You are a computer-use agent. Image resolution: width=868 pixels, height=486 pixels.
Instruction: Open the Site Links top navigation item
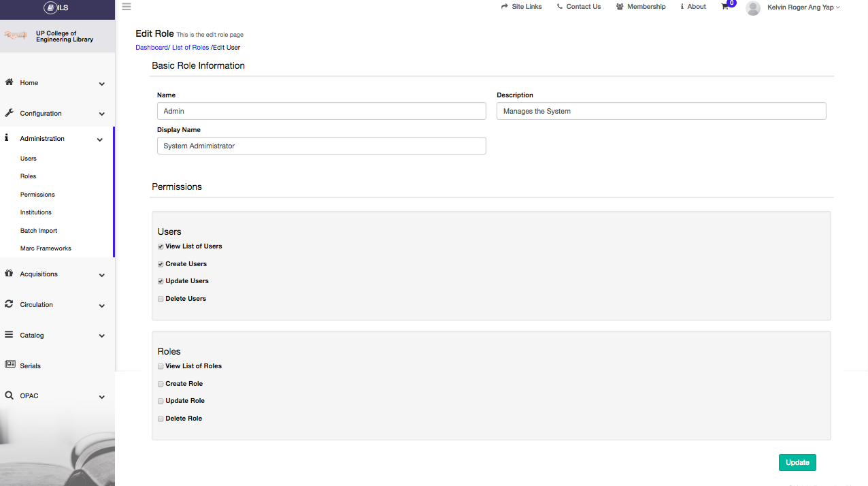coord(522,7)
